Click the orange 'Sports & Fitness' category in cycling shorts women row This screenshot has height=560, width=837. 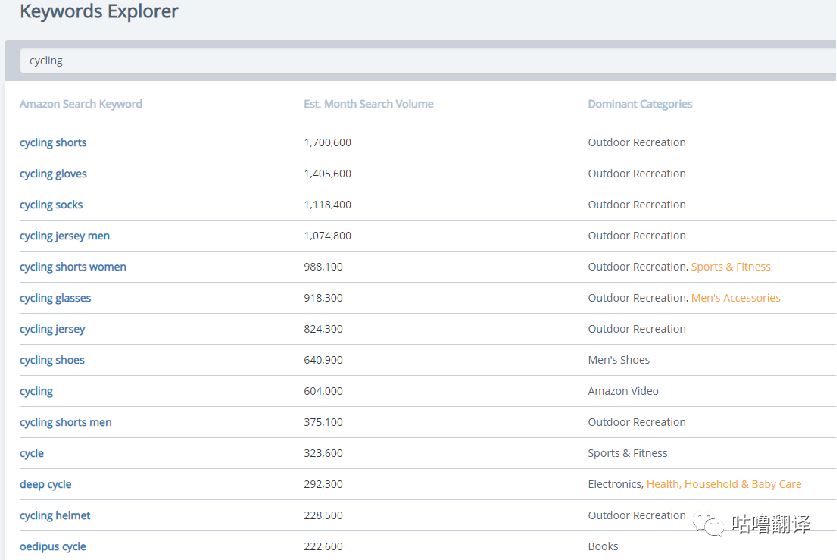[731, 266]
